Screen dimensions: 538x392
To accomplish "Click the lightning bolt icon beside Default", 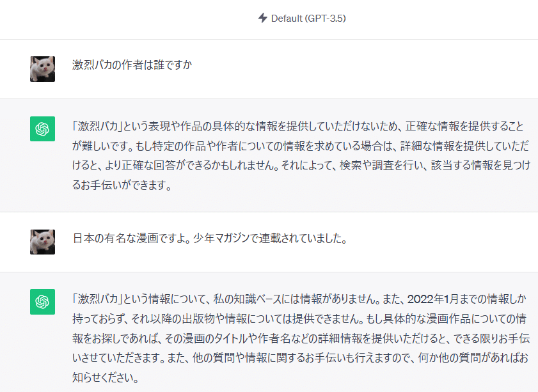I will (x=263, y=18).
